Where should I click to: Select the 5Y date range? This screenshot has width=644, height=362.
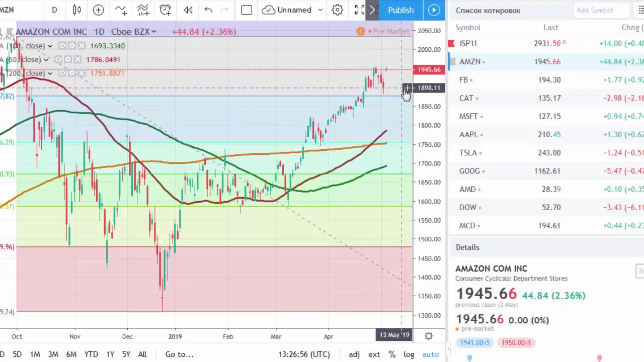126,354
